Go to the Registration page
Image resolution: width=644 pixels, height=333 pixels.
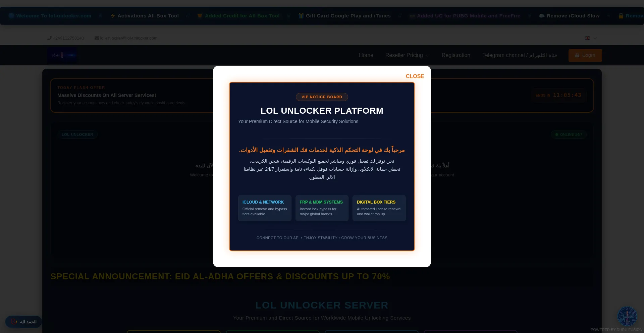coord(456,55)
